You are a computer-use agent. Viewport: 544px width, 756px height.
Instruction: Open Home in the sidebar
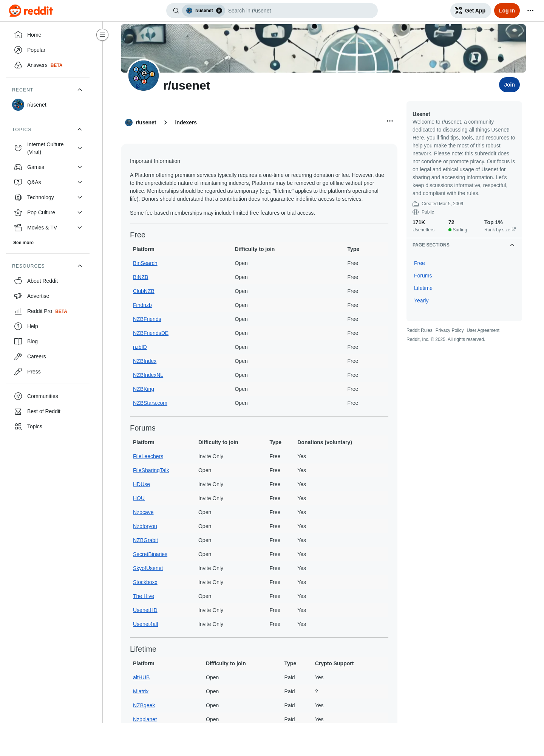(x=48, y=35)
